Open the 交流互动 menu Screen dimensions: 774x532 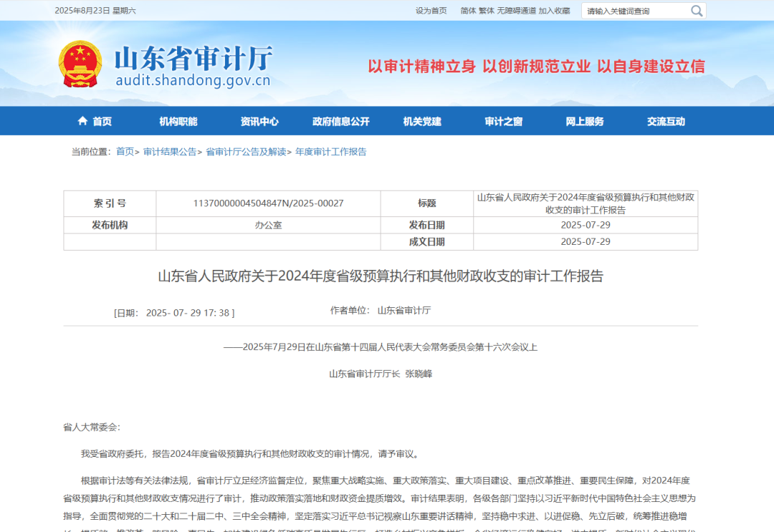pyautogui.click(x=666, y=121)
